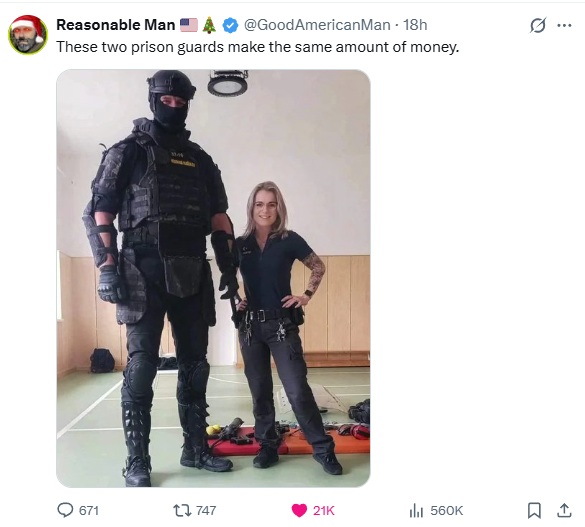Open the Reasonable Man profile name
Image resolution: width=585 pixels, height=527 pixels.
point(116,25)
